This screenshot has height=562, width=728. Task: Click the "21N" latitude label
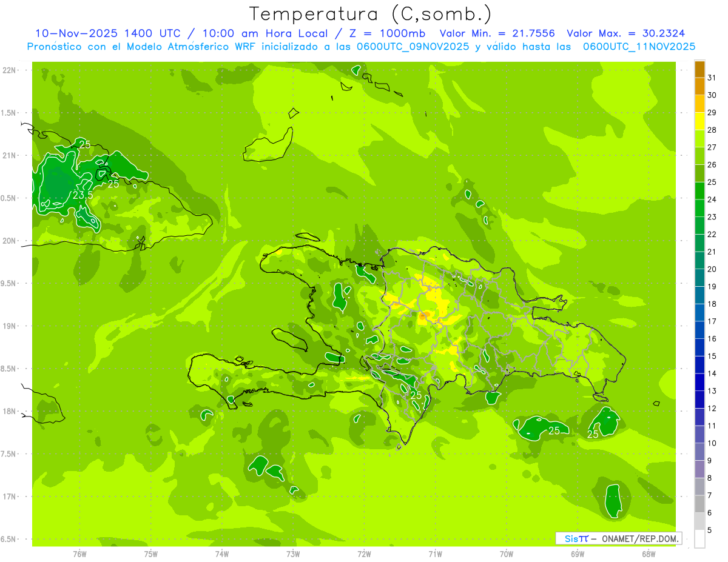pos(9,155)
